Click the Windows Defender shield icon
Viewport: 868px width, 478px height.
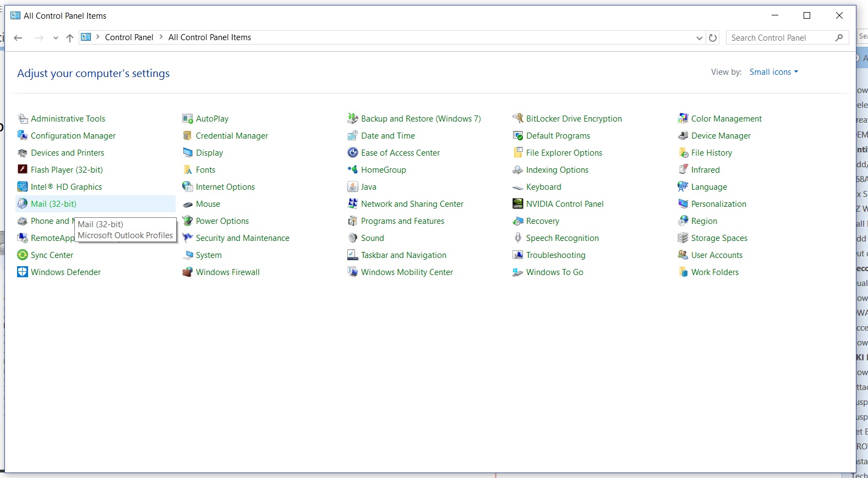coord(23,272)
